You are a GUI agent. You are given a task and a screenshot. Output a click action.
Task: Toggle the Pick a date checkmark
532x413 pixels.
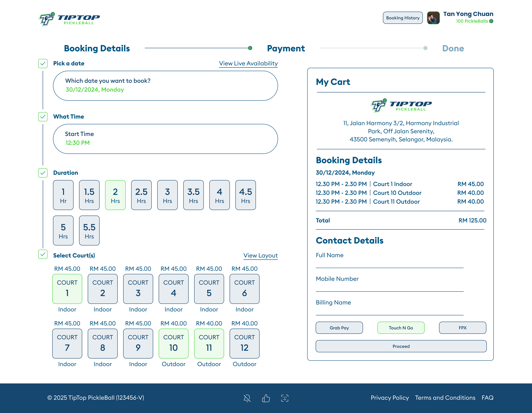(x=43, y=63)
